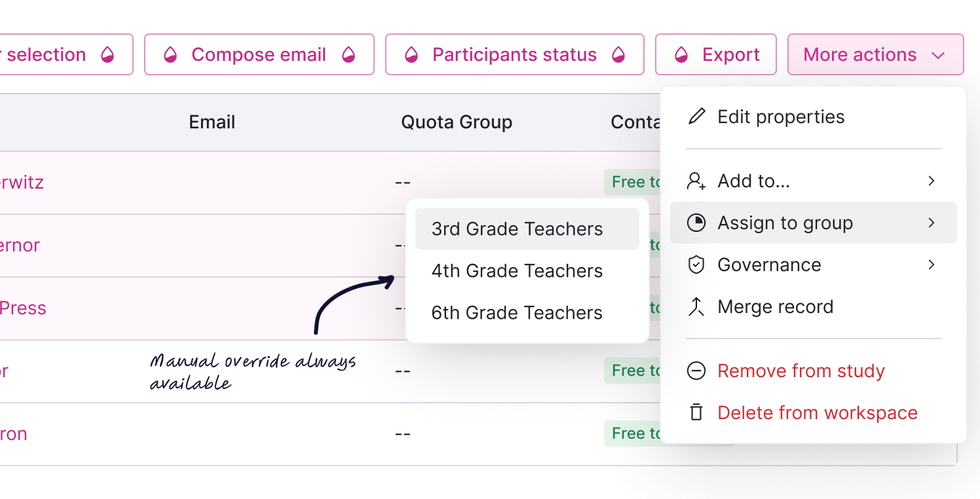Viewport: 980px width, 499px height.
Task: Click the Quota Group column header
Action: pyautogui.click(x=457, y=122)
